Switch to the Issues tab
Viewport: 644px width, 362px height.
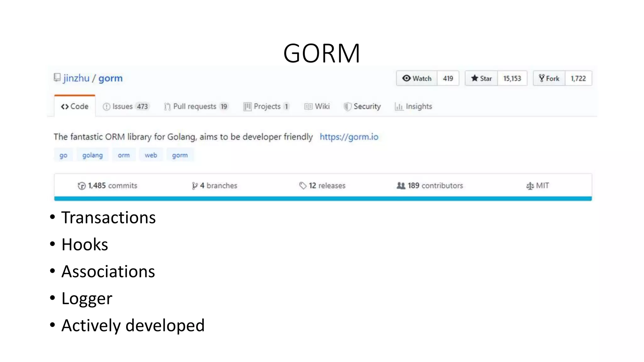point(126,106)
